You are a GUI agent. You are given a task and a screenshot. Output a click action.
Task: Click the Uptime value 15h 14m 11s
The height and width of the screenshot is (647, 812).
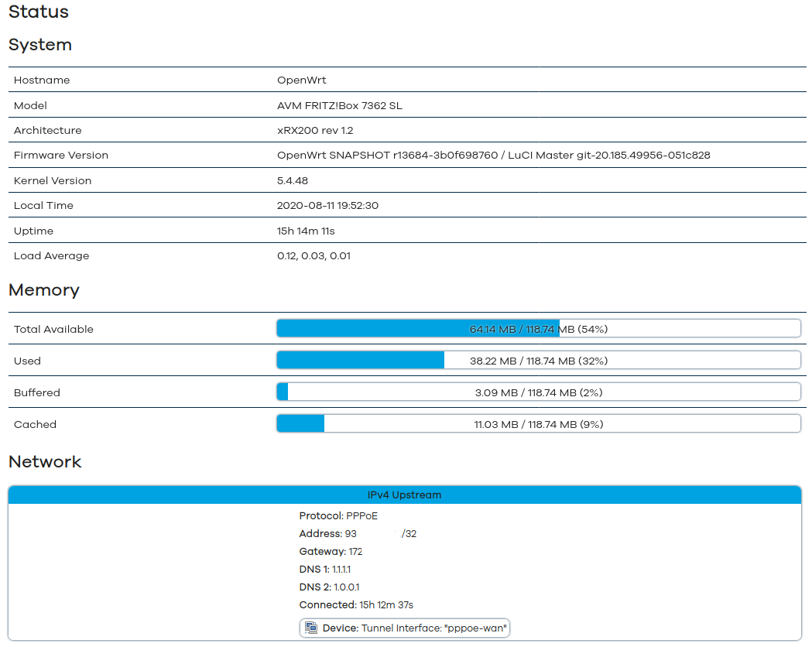(306, 231)
